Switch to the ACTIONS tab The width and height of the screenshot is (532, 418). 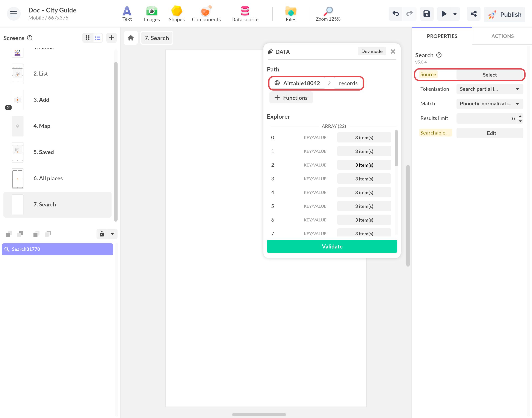pyautogui.click(x=502, y=36)
